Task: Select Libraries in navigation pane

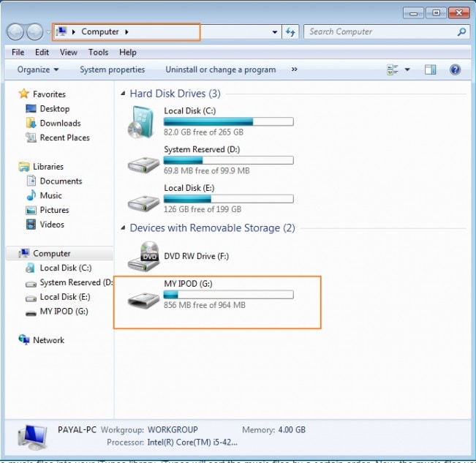Action: tap(48, 167)
